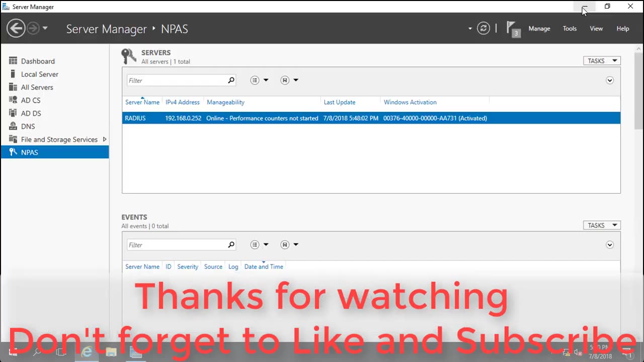Open the Events TASKS dropdown

(x=602, y=225)
